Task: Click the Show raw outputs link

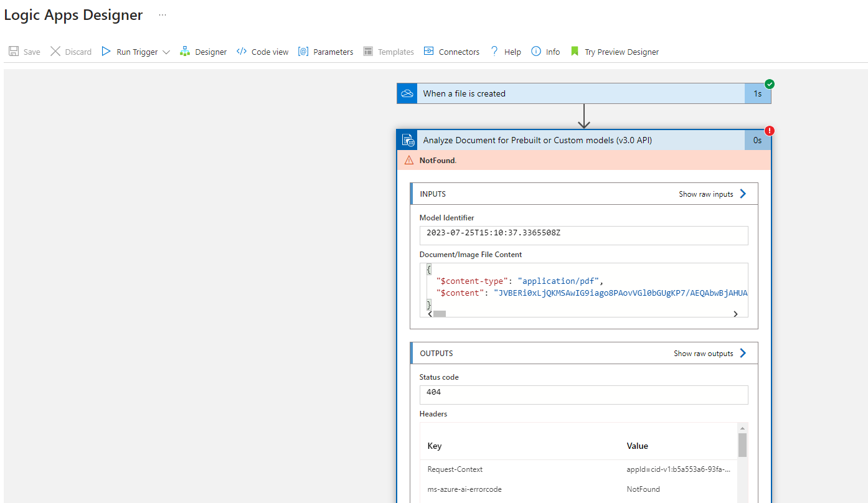Action: coord(704,354)
